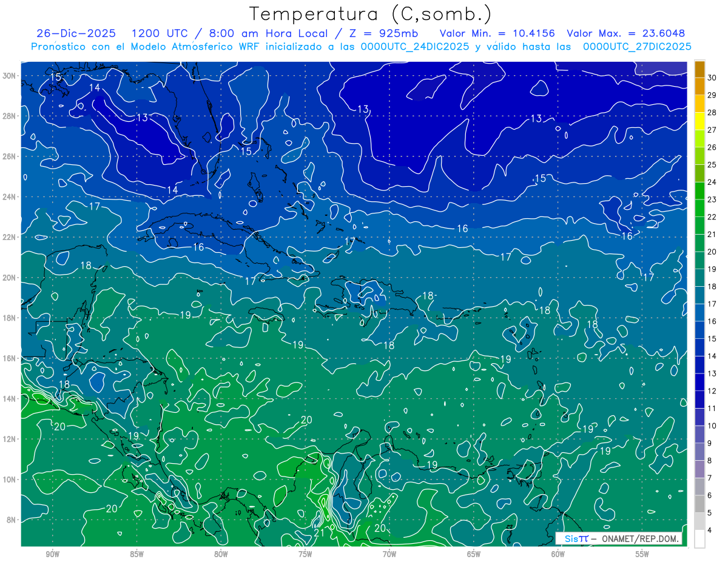The image size is (728, 562).
Task: Click the "21" contour label on the map
Action: [319, 532]
